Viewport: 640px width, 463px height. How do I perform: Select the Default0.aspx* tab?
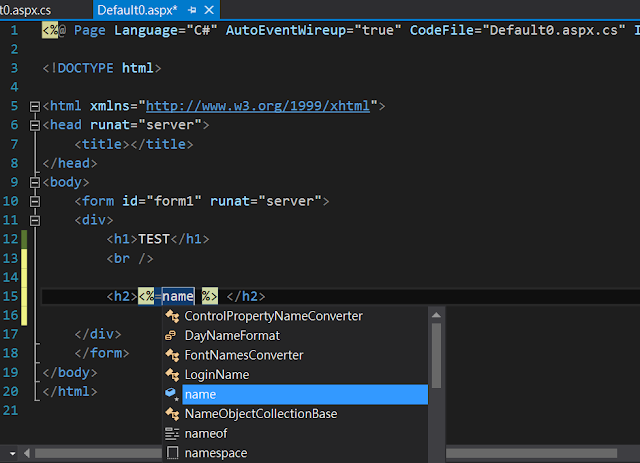click(x=137, y=10)
